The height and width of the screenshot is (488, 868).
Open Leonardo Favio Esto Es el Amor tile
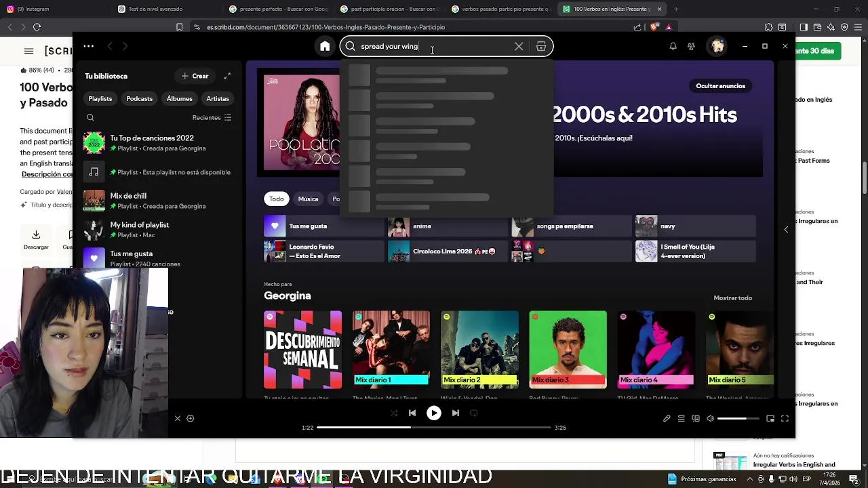(324, 251)
